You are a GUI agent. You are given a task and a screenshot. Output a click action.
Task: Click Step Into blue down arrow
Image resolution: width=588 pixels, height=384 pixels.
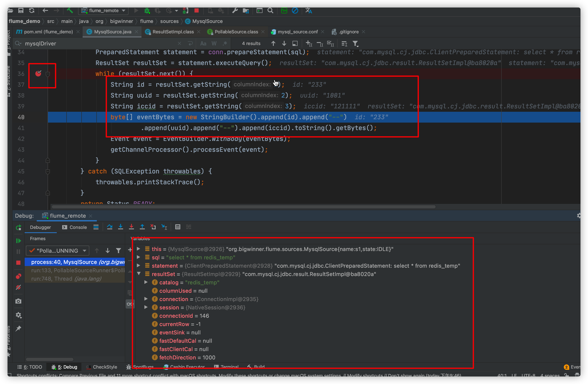tap(121, 227)
